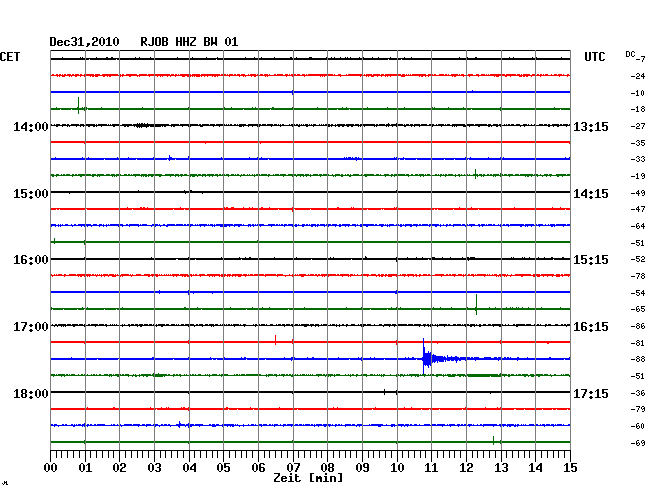Select minute tick label 14
Viewport: 650px width, 494px height.
[x=536, y=467]
